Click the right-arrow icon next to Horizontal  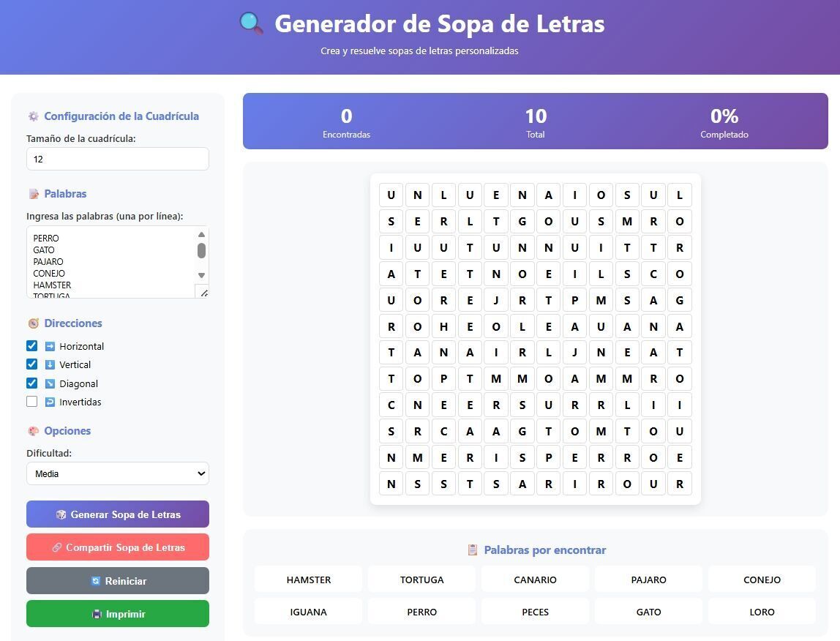(50, 346)
